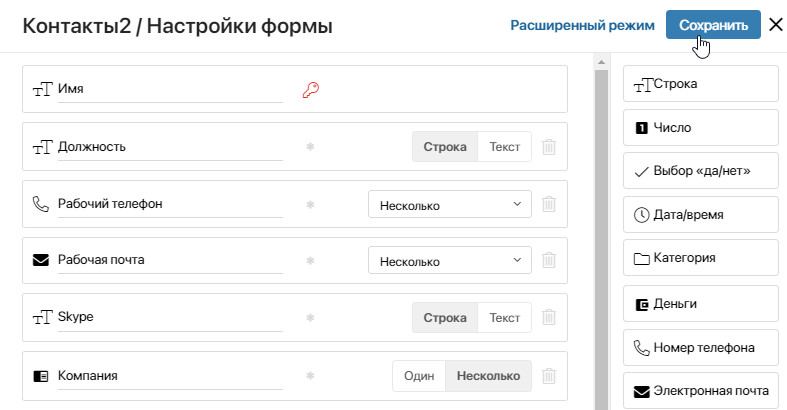Click the vertical scrollbar thumb
The width and height of the screenshot is (787, 410).
tap(601, 240)
